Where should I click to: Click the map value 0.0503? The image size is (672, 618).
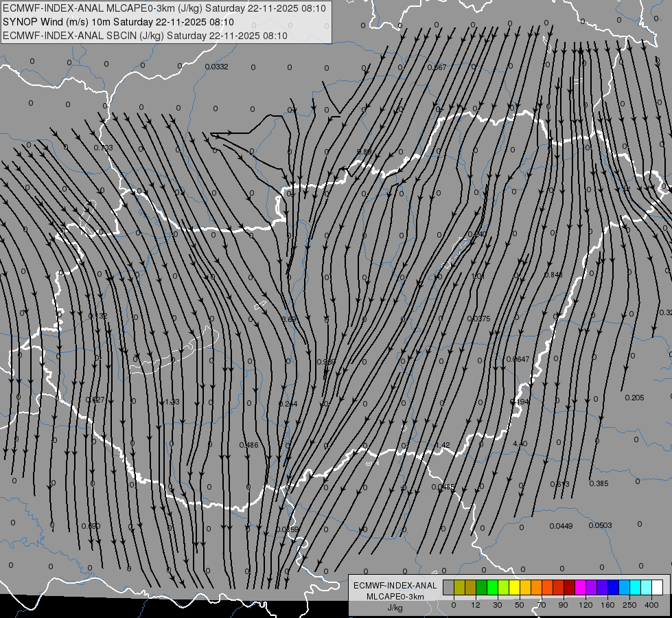point(600,526)
